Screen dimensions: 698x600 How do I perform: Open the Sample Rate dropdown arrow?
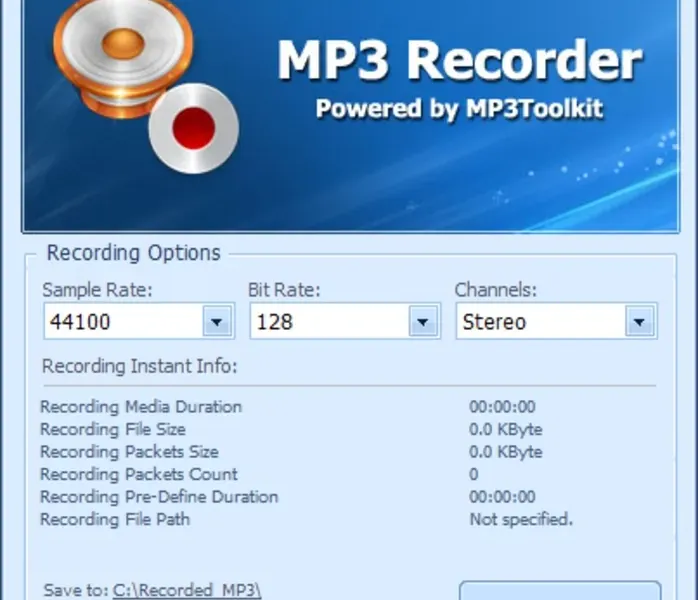coord(217,321)
